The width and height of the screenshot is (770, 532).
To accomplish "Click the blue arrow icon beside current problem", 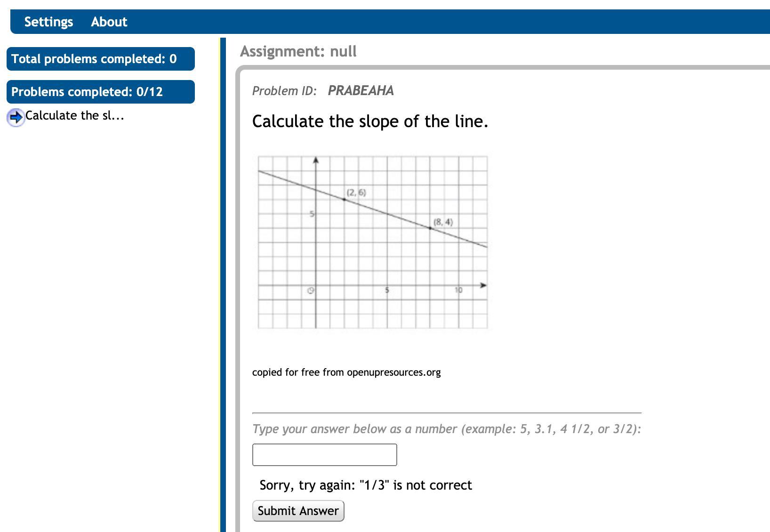I will click(x=16, y=117).
